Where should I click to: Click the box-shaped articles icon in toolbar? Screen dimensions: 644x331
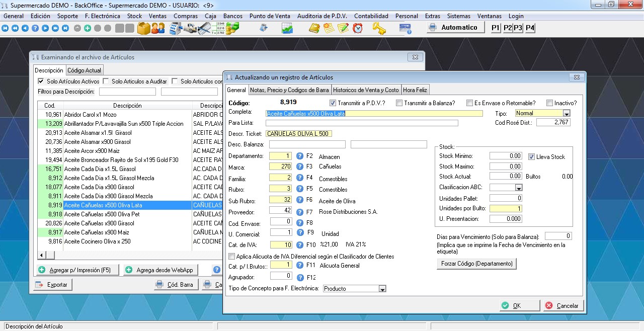144,28
